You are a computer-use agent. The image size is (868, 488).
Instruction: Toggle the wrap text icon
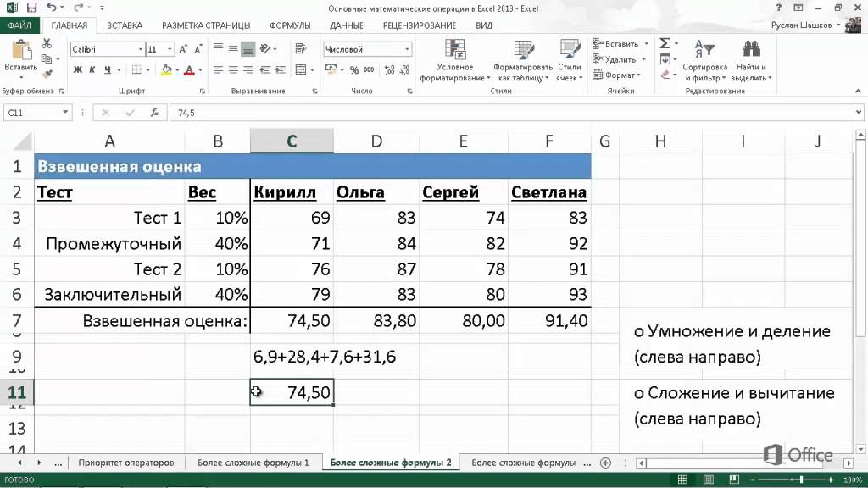tap(301, 48)
